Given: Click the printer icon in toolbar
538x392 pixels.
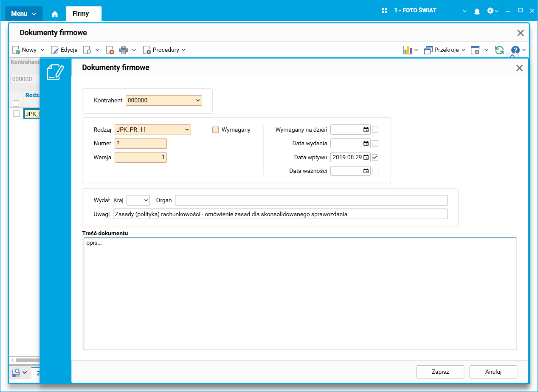Looking at the screenshot, I should (x=124, y=50).
